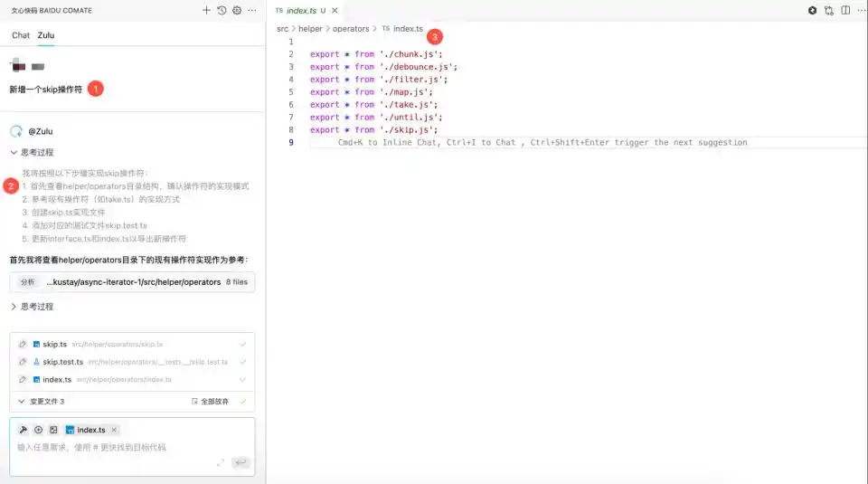The width and height of the screenshot is (868, 484).
Task: Click the image upload icon in input box
Action: coord(53,430)
